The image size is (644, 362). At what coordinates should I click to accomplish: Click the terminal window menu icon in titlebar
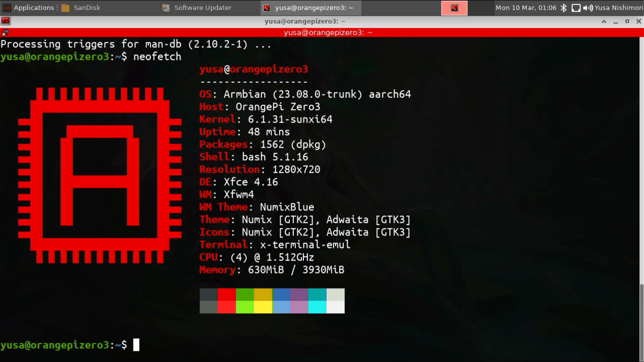click(6, 21)
